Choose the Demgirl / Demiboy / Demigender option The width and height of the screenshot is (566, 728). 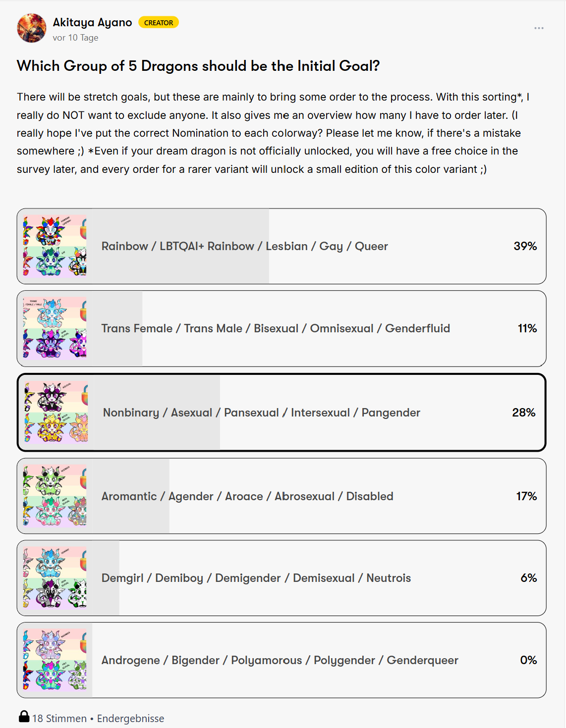256,578
